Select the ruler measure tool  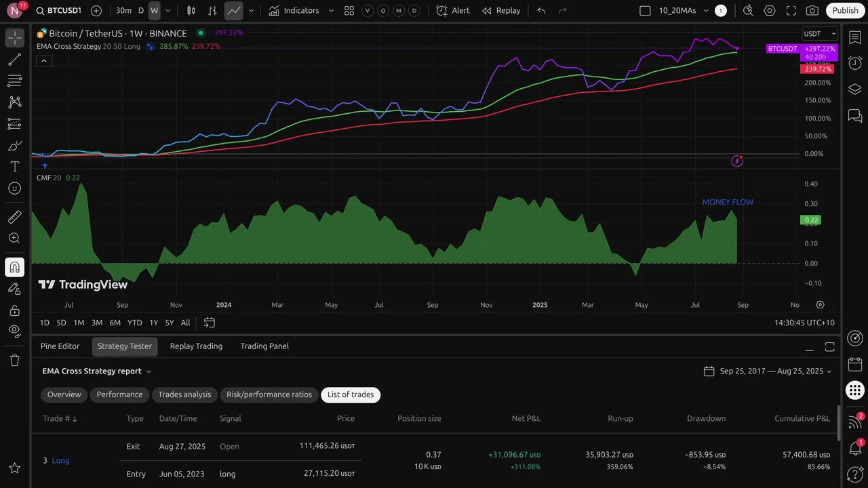point(14,217)
